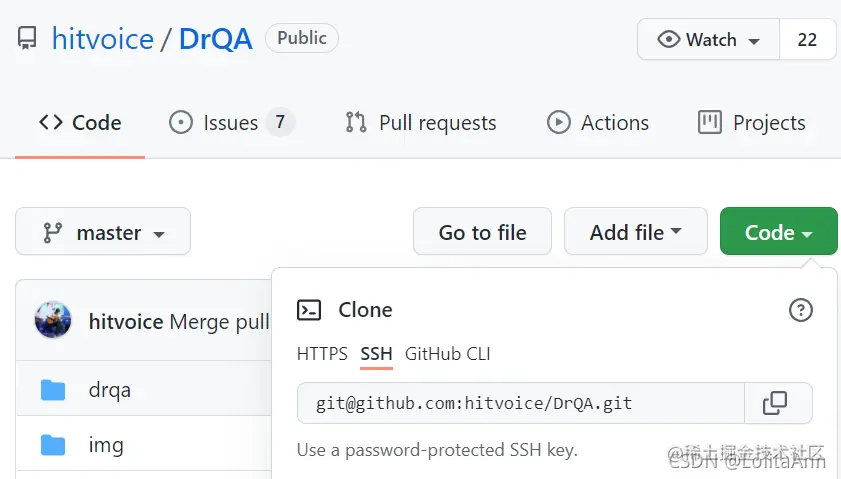Select the GitHub CLI clone tab
This screenshot has height=479, width=841.
pos(447,354)
